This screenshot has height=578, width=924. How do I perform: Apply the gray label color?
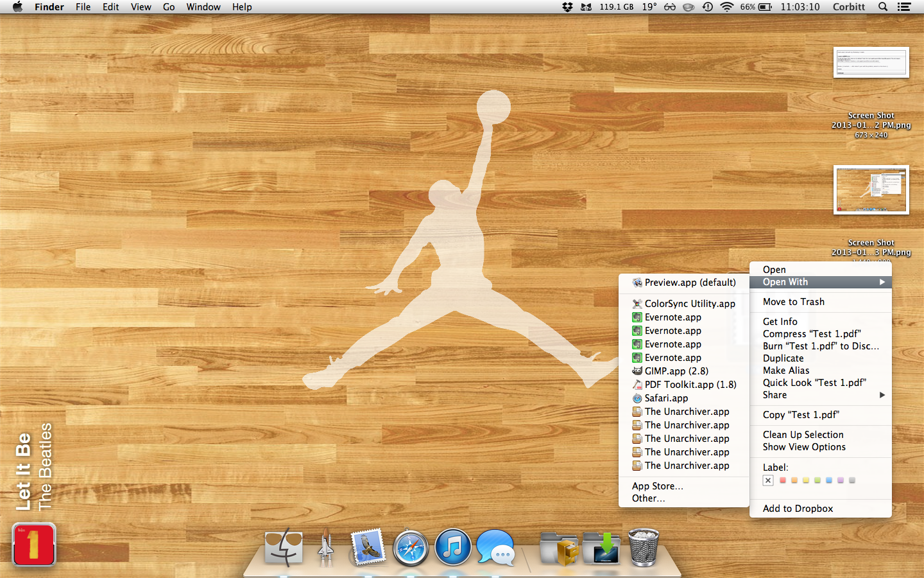(x=852, y=480)
